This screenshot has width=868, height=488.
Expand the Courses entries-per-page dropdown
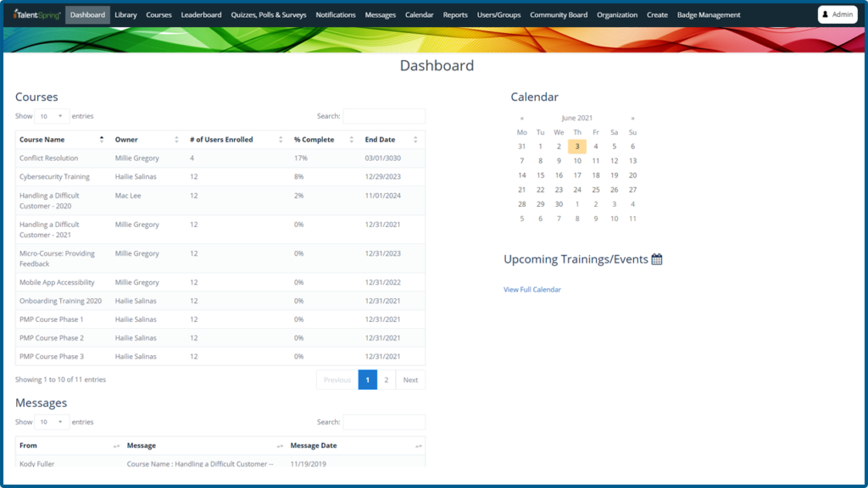(x=51, y=116)
